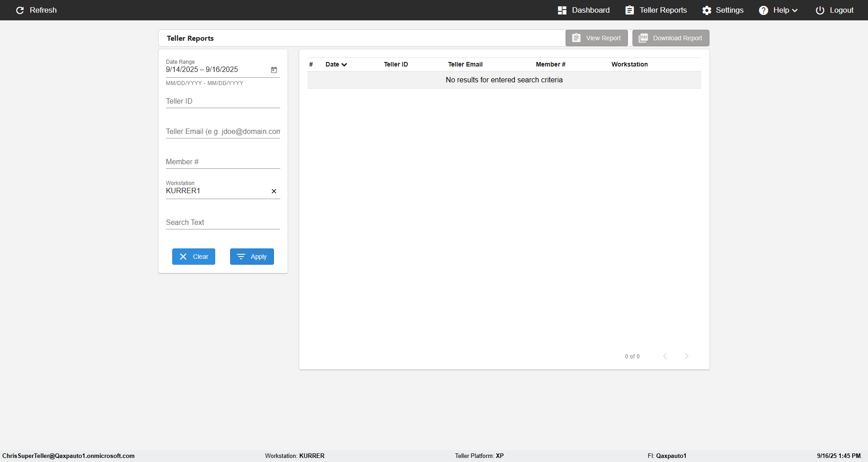This screenshot has height=462, width=868.
Task: Click the filter icon on the Apply button
Action: (241, 257)
